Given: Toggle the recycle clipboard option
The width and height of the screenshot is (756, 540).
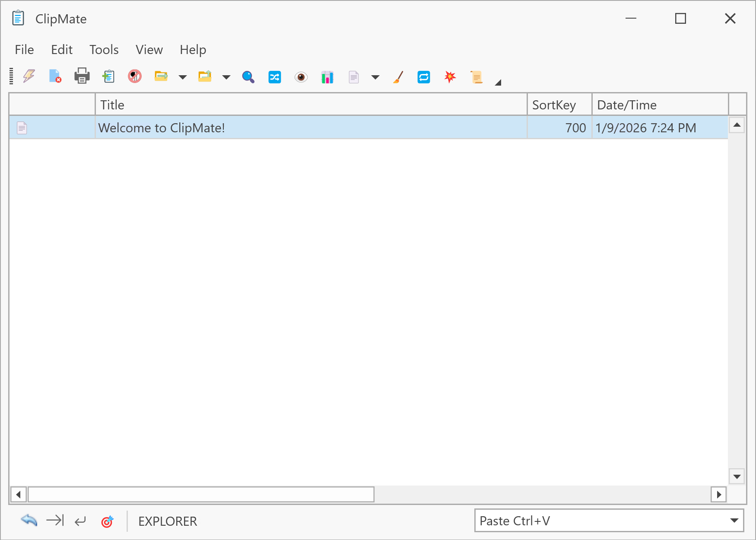Looking at the screenshot, I should coord(424,77).
